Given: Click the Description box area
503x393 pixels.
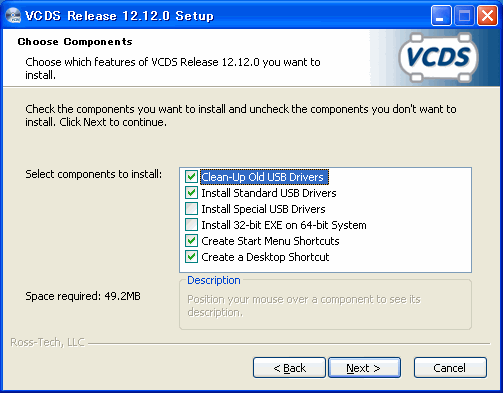Looking at the screenshot, I should (325, 304).
